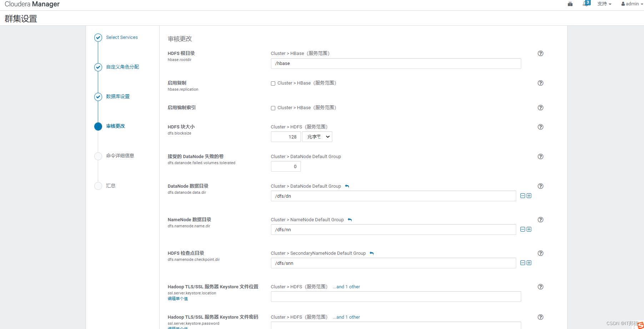Click dfs.namenode.checkpoint.dir text
This screenshot has width=644, height=329.
[x=194, y=260]
